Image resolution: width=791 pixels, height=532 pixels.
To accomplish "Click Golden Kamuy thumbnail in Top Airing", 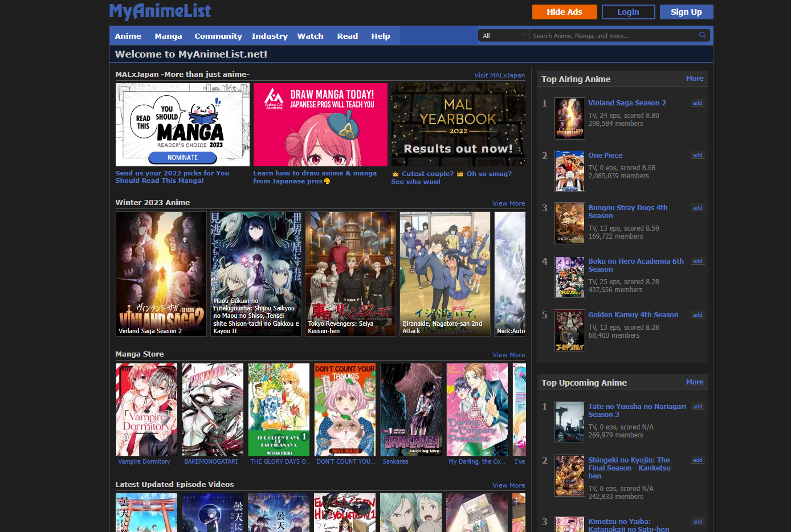I will click(x=570, y=330).
